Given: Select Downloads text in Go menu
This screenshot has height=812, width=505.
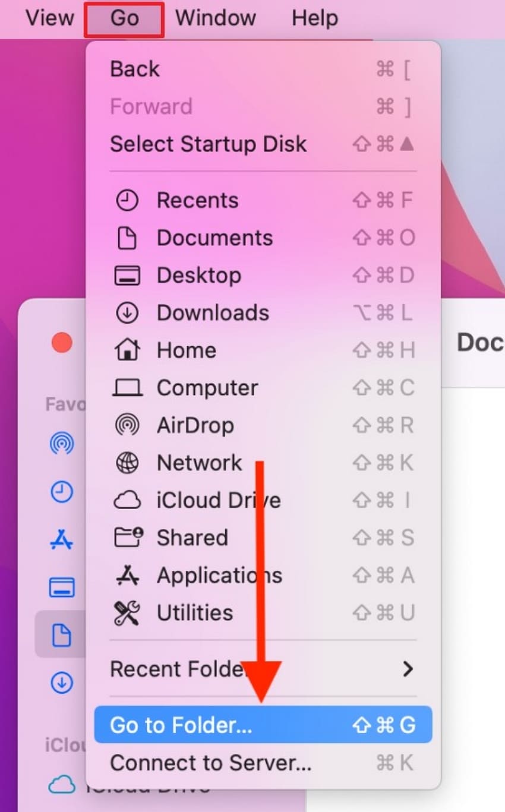Looking at the screenshot, I should [213, 313].
